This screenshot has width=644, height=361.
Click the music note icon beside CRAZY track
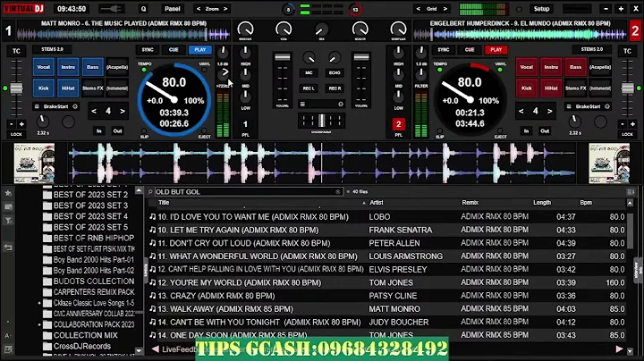153,296
